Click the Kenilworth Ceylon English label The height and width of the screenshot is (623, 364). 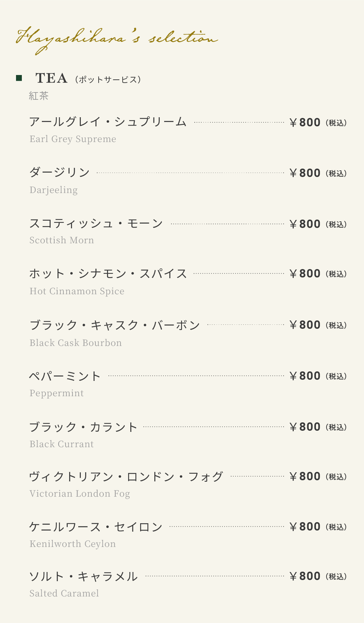(x=73, y=544)
